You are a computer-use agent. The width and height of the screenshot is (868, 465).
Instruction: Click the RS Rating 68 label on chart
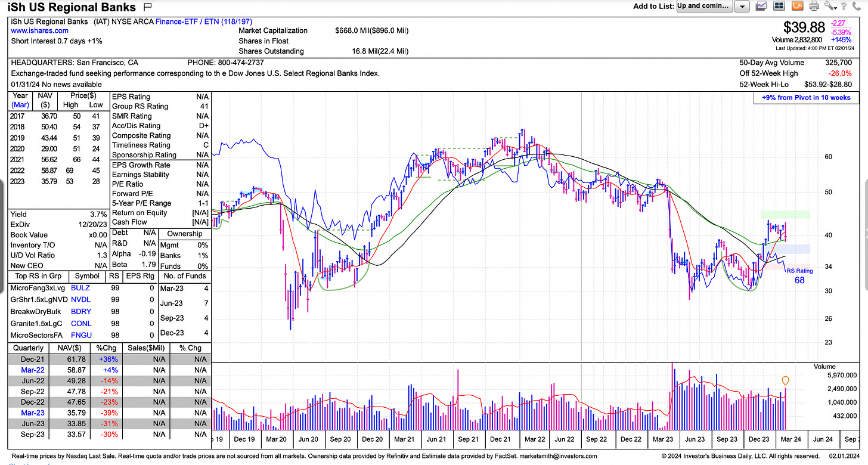pyautogui.click(x=799, y=275)
